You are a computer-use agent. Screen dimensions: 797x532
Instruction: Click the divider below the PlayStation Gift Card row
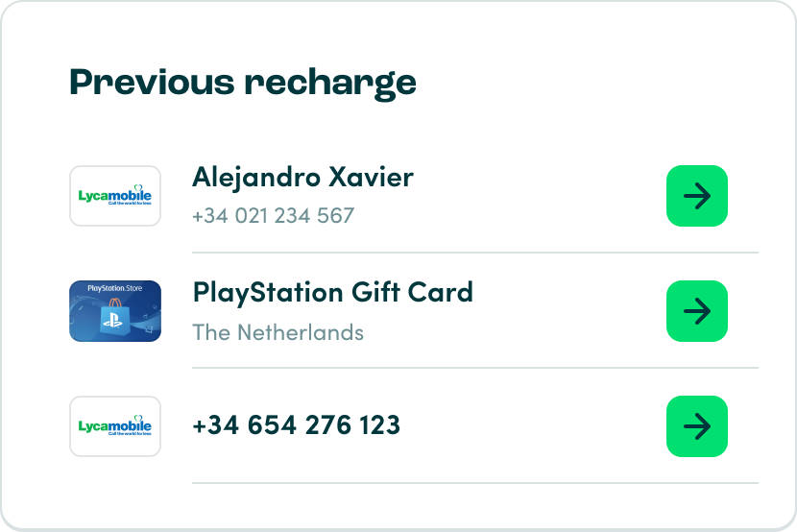pyautogui.click(x=474, y=368)
